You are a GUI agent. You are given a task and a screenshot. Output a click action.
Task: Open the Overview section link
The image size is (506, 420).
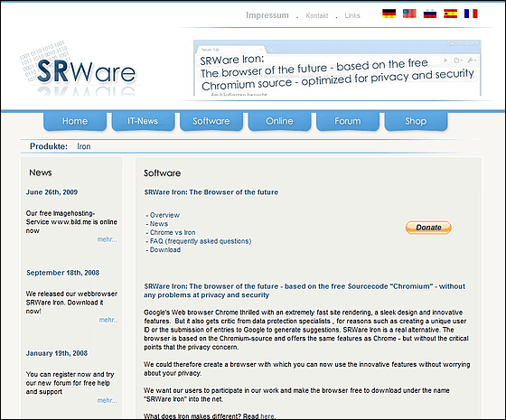164,215
